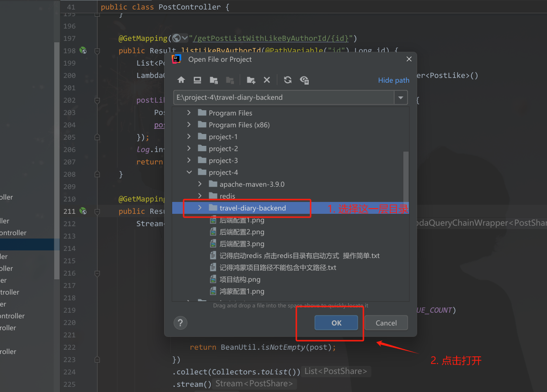The image size is (547, 392).
Task: Click the apache-maven-3.9.0 folder icon
Action: (x=213, y=184)
